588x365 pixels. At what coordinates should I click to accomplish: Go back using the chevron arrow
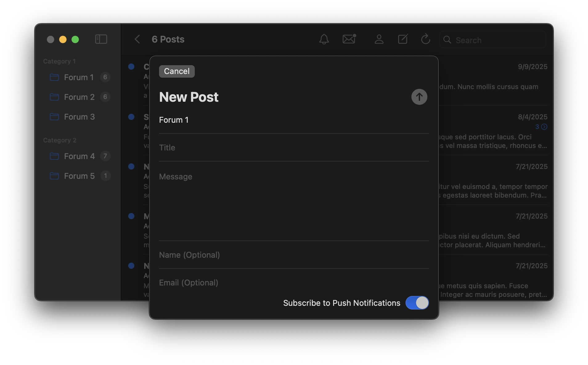[137, 39]
